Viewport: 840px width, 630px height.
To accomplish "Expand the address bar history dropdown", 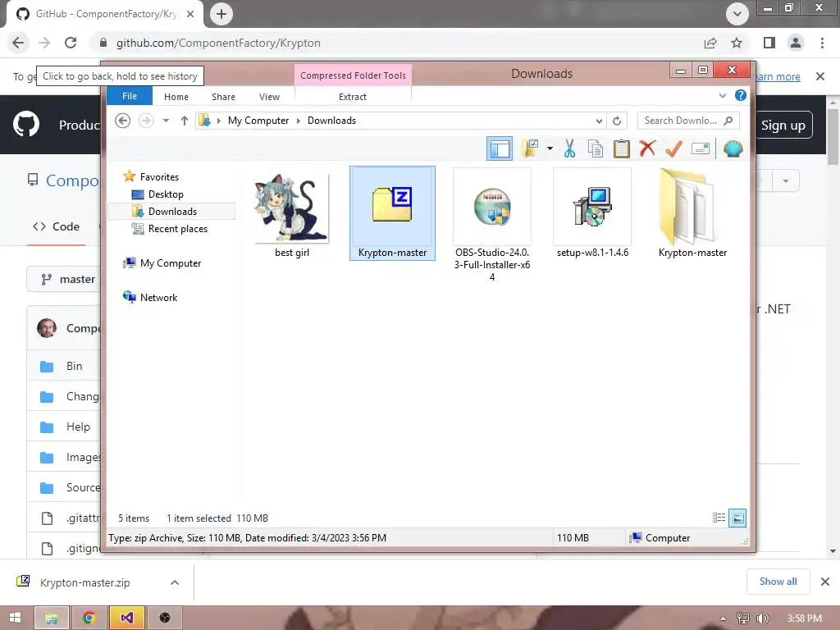I will pos(599,121).
